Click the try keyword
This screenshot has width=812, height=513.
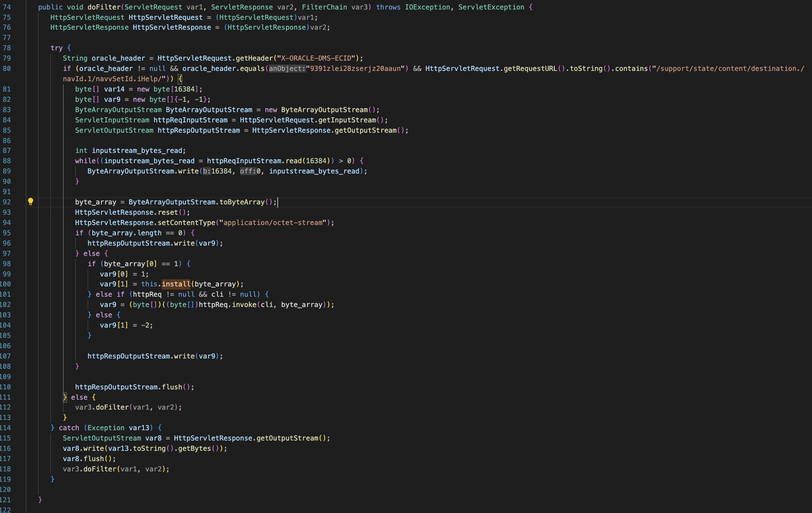click(x=57, y=48)
